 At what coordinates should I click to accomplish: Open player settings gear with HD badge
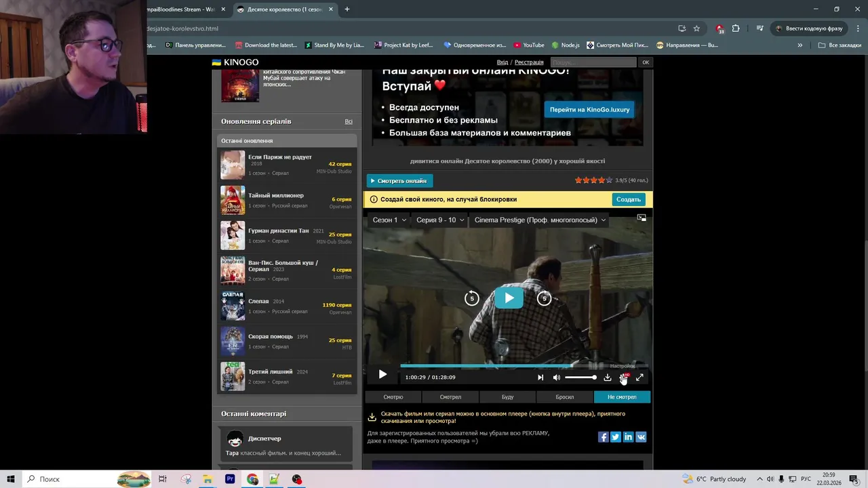(624, 378)
